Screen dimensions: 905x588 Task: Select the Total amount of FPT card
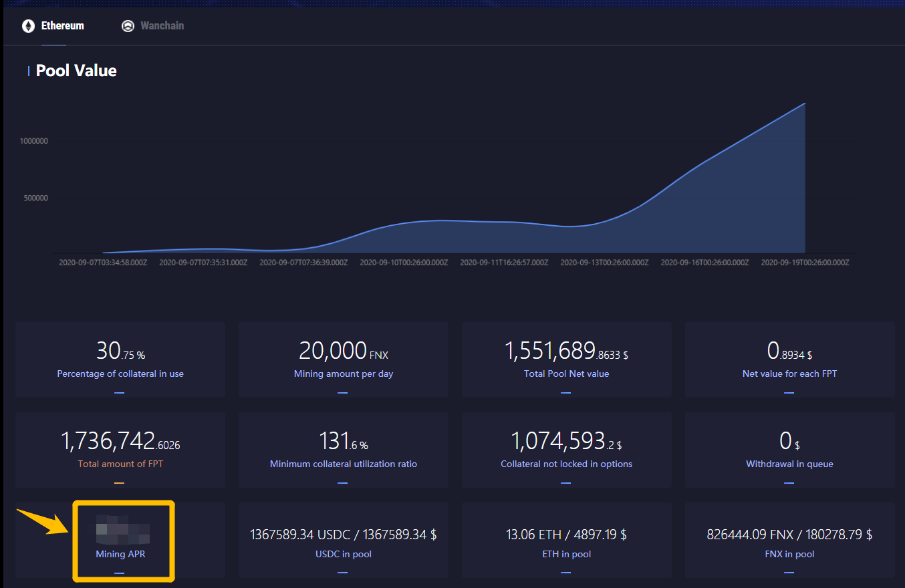[120, 450]
